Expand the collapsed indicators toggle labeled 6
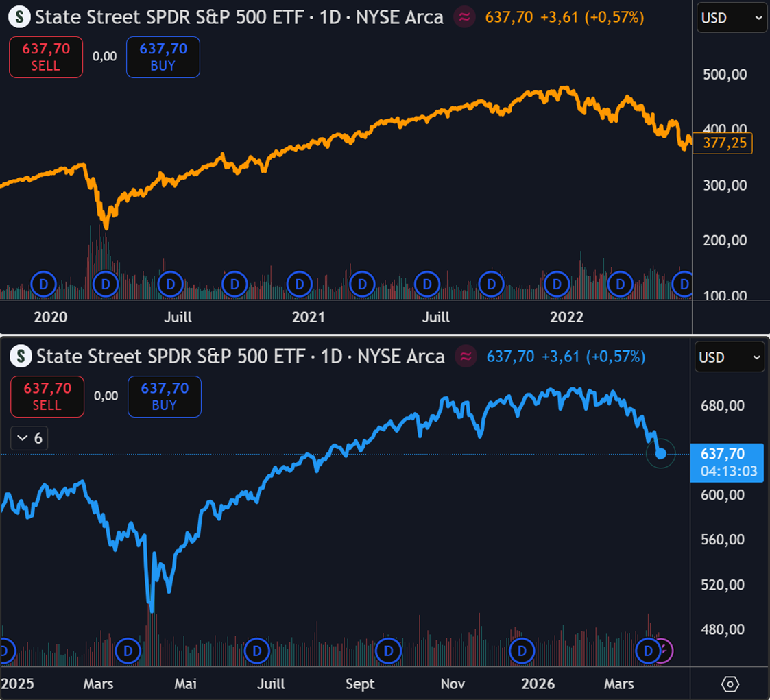The image size is (770, 700). click(x=29, y=438)
